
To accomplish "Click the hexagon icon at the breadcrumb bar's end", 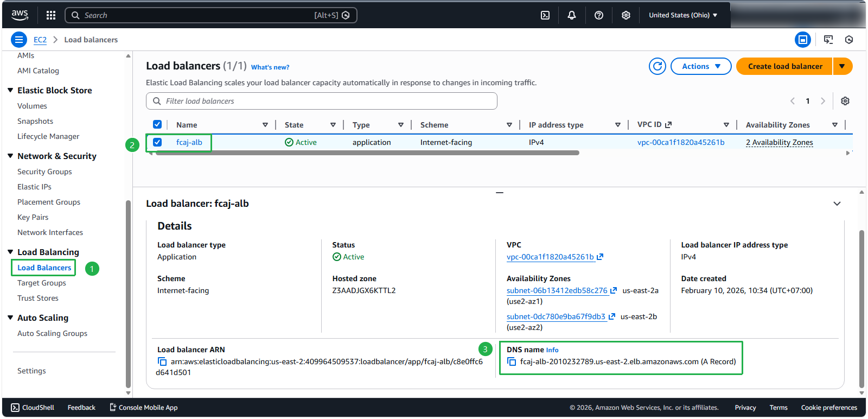I will click(x=849, y=40).
